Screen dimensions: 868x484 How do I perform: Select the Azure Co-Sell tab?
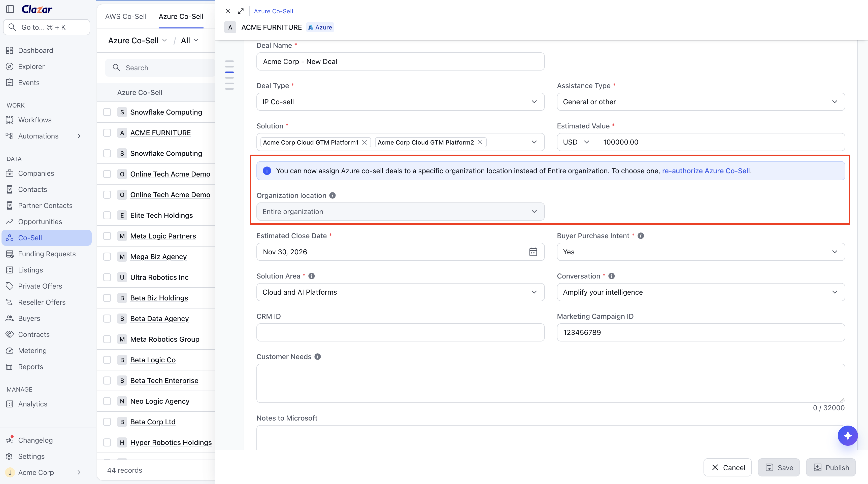181,17
